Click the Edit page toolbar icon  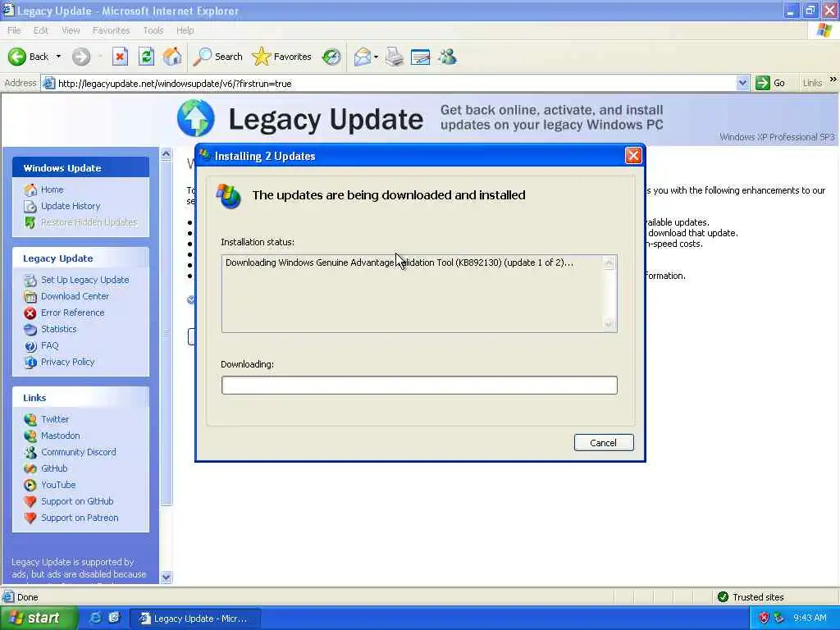tap(421, 57)
